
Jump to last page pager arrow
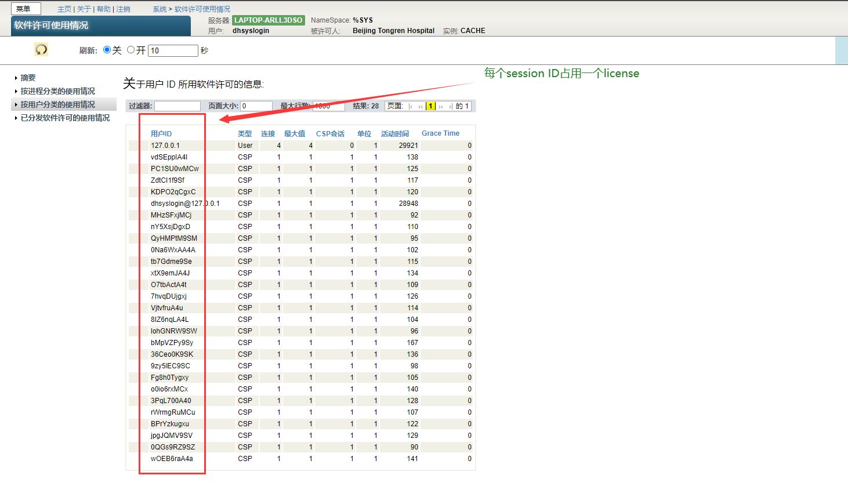pos(451,106)
